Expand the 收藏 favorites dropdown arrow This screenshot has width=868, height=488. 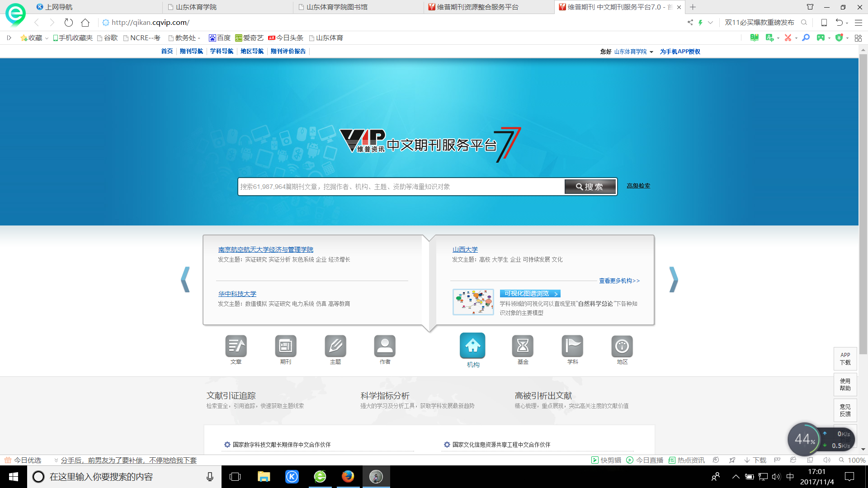47,38
